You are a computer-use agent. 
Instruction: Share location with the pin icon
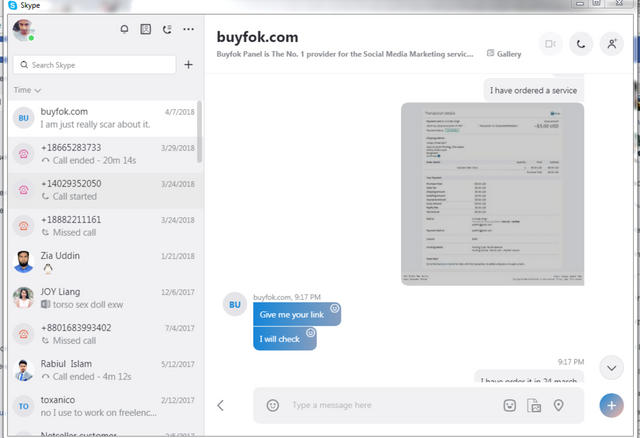pyautogui.click(x=558, y=405)
